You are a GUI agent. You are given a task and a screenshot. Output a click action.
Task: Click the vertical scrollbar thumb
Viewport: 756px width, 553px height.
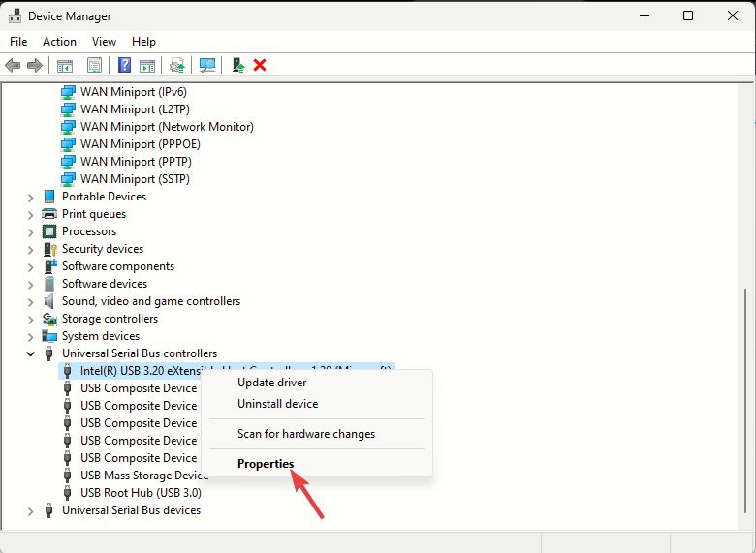pyautogui.click(x=747, y=401)
